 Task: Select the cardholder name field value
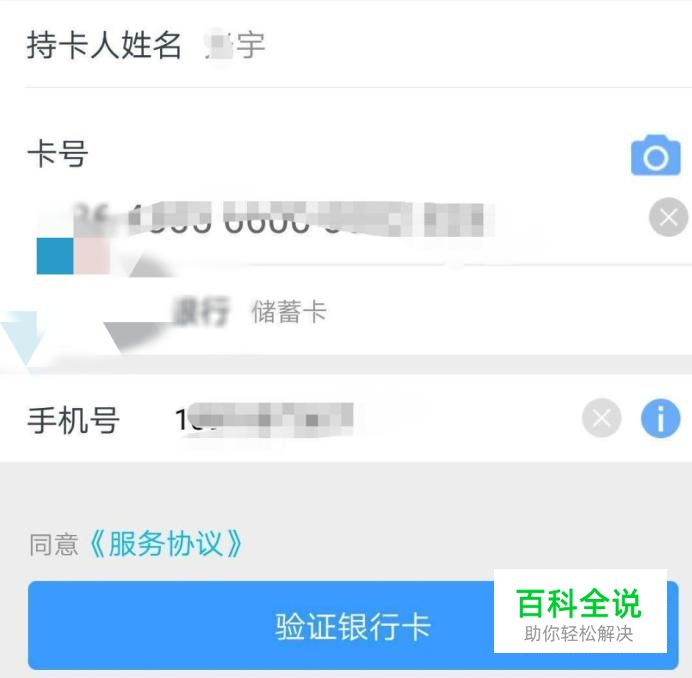[x=235, y=44]
